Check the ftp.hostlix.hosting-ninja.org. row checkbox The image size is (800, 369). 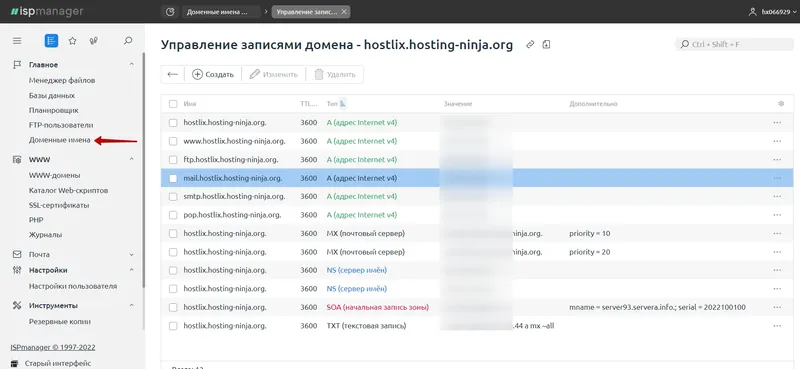tap(173, 160)
